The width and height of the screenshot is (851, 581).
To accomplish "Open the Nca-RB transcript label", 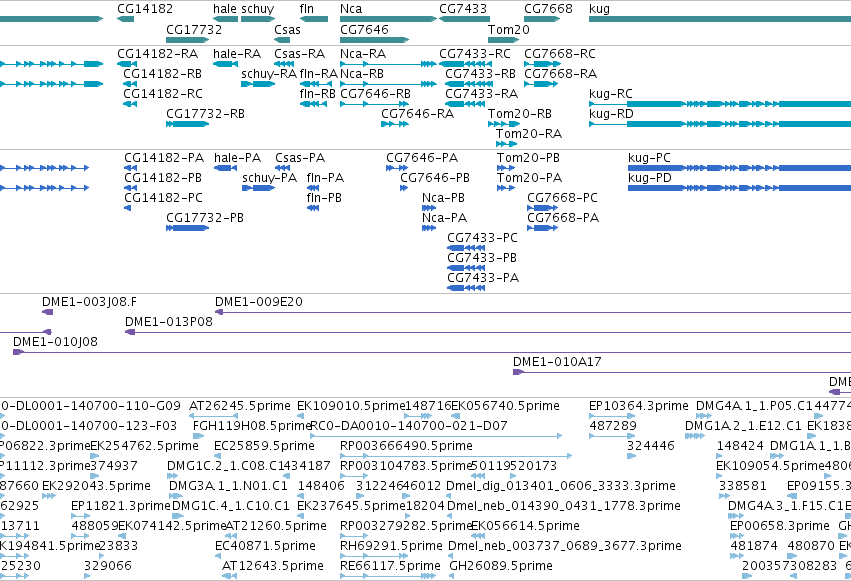I will [x=362, y=74].
